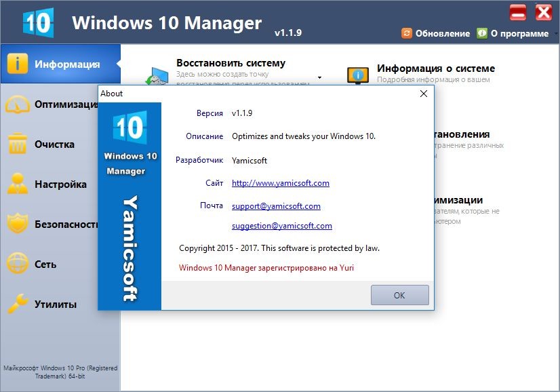
Task: Click the suggestion@yamicsoft.com email link
Action: (x=281, y=226)
